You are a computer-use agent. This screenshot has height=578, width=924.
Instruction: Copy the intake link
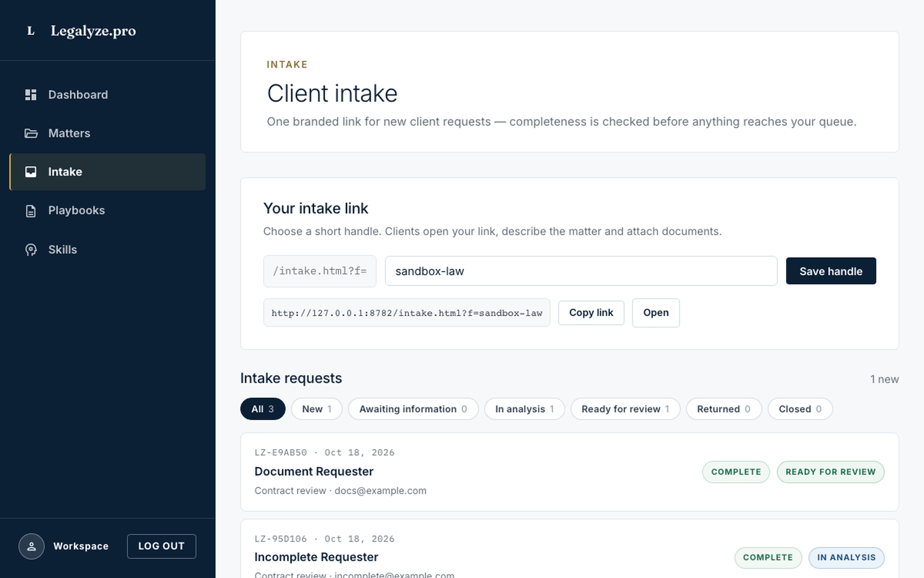pos(591,313)
